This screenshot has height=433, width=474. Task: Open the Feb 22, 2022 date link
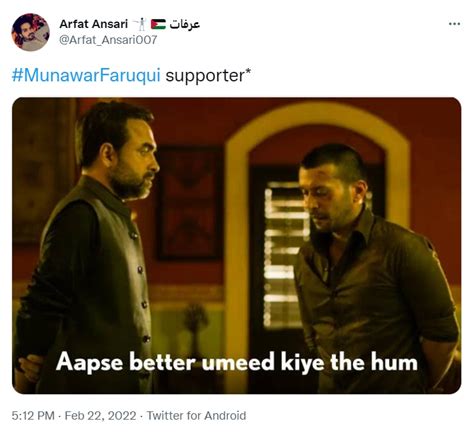(x=100, y=416)
